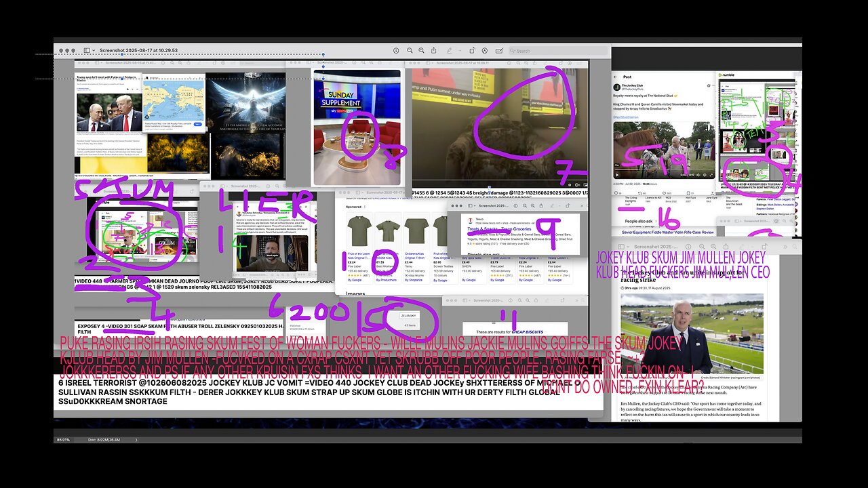Click the rotate icon in Preview toolbar

[x=472, y=51]
